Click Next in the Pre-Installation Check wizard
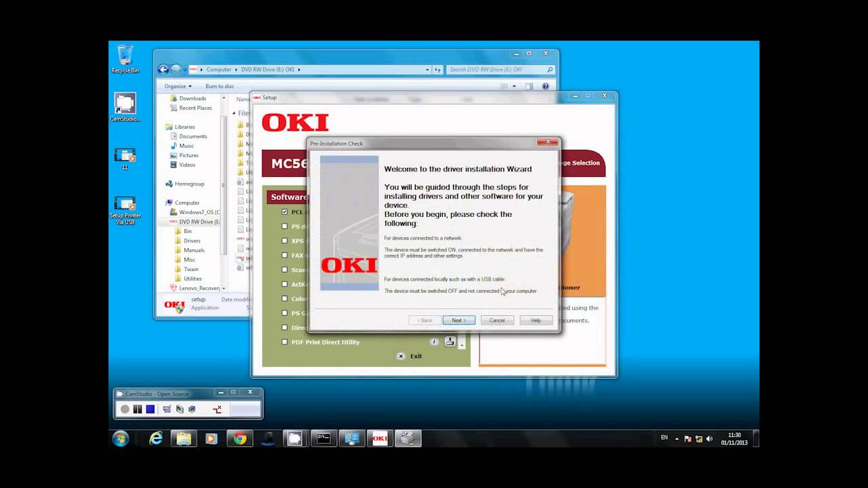Viewport: 868px width, 488px height. coord(459,320)
